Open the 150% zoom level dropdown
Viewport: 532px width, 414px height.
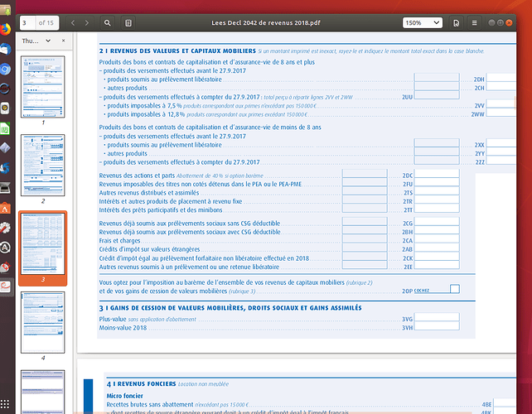423,22
